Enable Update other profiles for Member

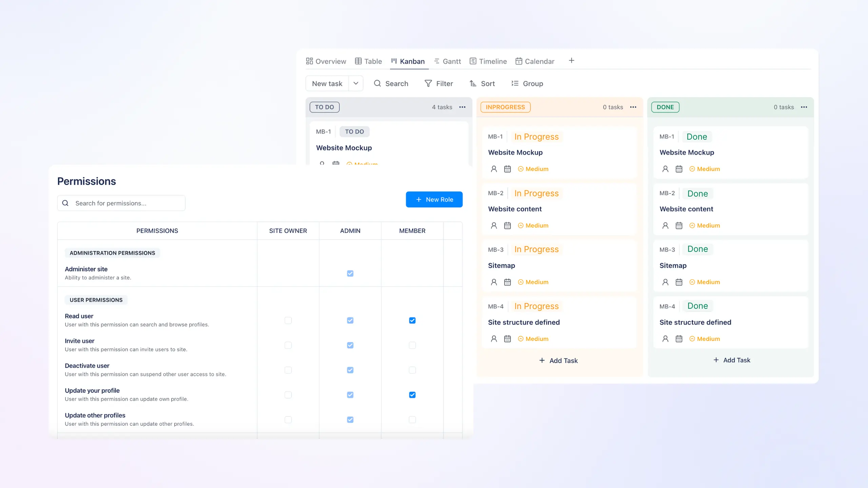click(412, 420)
